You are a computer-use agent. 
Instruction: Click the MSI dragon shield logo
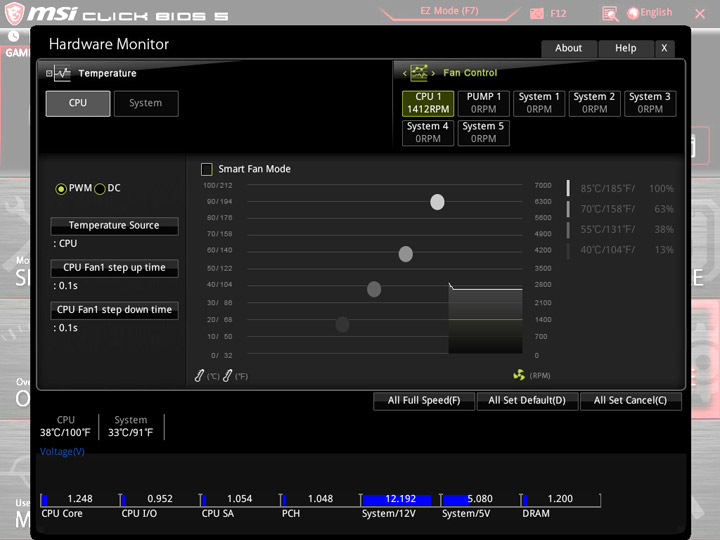tap(14, 13)
